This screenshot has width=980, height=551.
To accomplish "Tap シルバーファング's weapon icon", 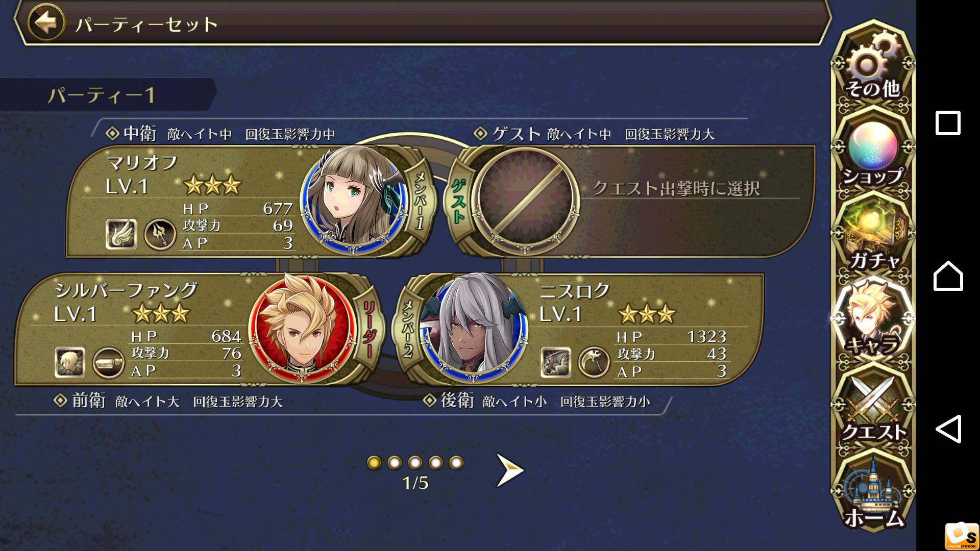I will coord(108,363).
